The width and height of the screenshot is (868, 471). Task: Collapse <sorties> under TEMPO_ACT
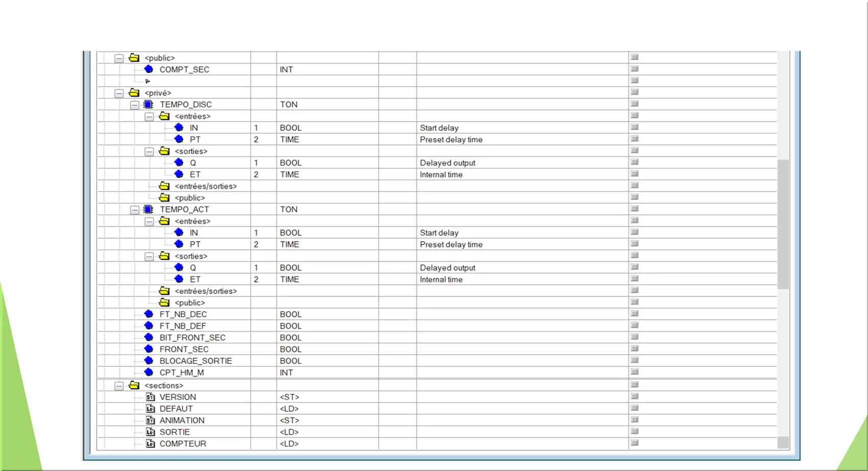(x=149, y=257)
